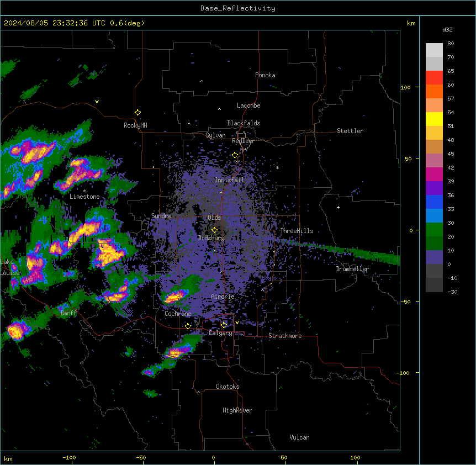
Task: Click the strong storm cell southwest of Airdrie
Action: click(x=175, y=296)
